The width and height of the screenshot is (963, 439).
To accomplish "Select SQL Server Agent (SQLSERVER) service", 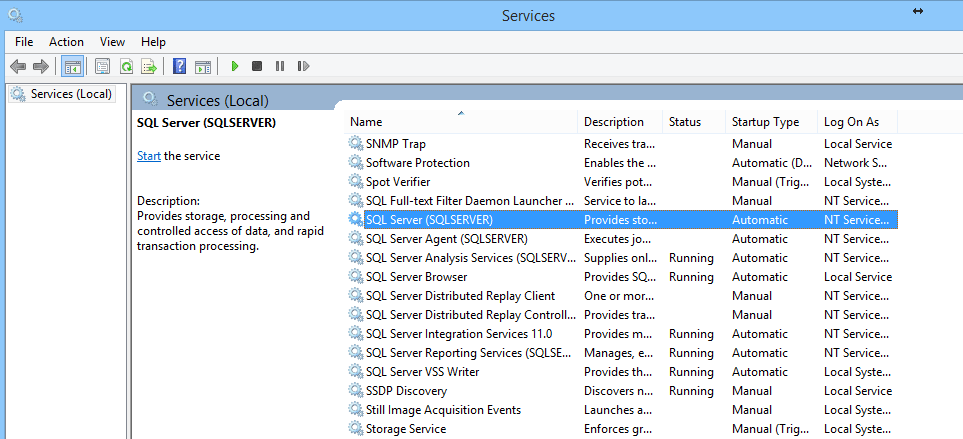I will coord(446,239).
